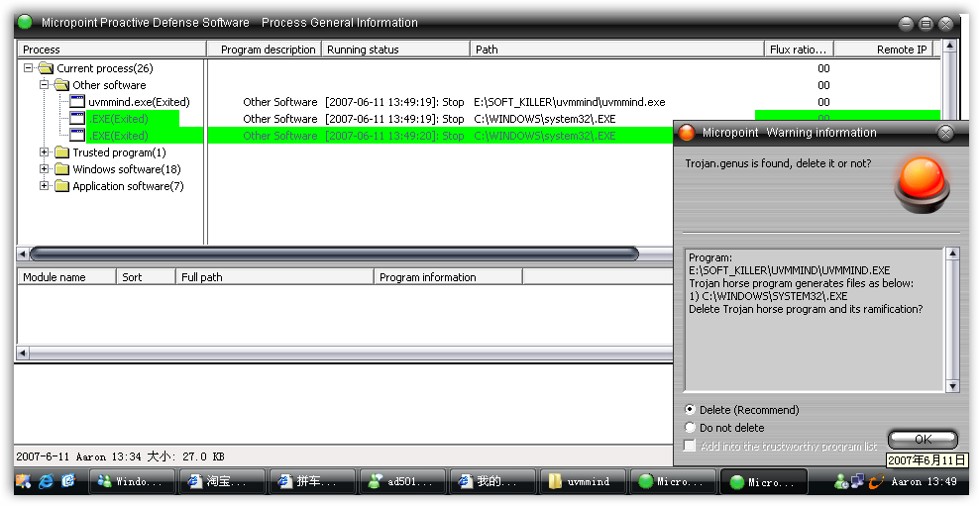This screenshot has height=506, width=980.
Task: Click the line 1) C:\WINDOWS\SYSTEM32\.EXE in warning
Action: 768,296
